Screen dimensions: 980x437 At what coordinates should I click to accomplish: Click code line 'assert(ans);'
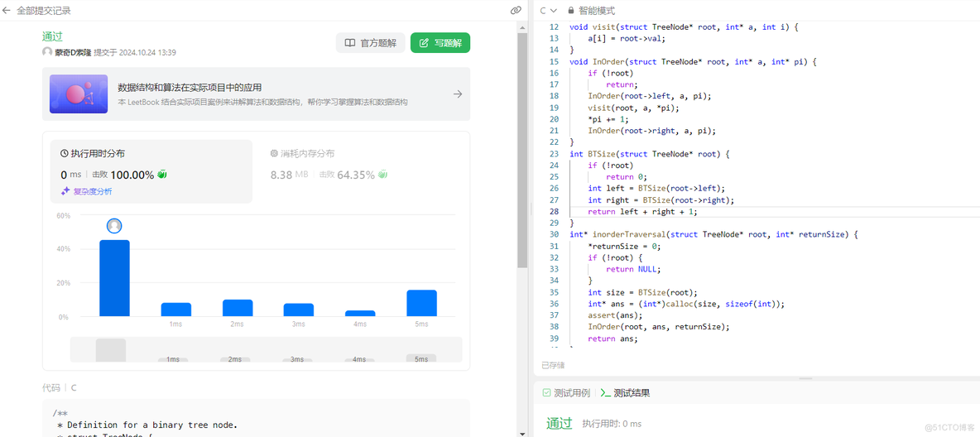[x=614, y=315]
